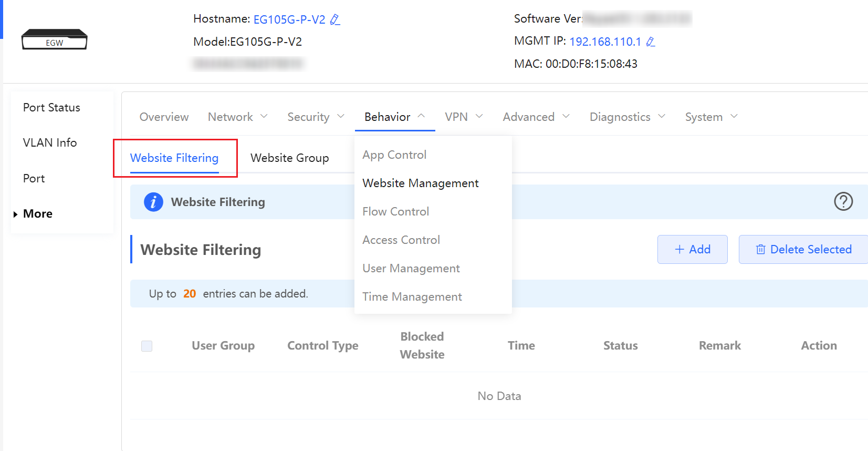Click the MGMT IP edit pencil icon
This screenshot has height=451, width=868.
click(651, 42)
